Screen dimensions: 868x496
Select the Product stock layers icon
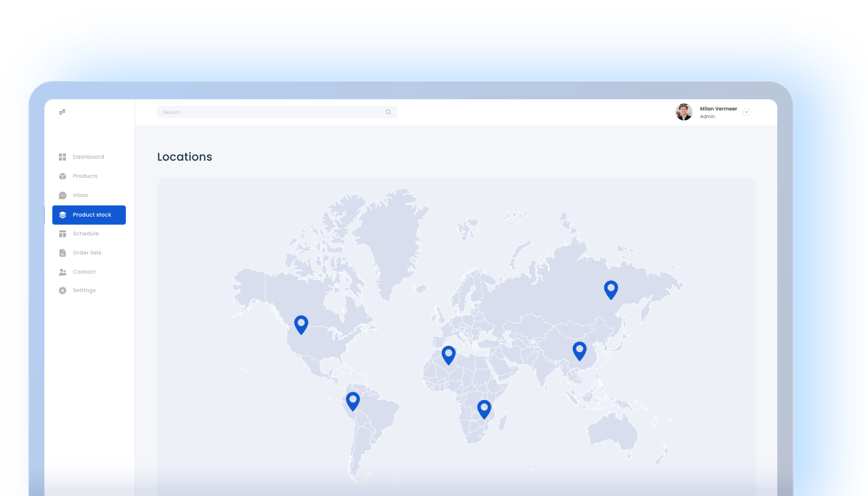pyautogui.click(x=62, y=215)
